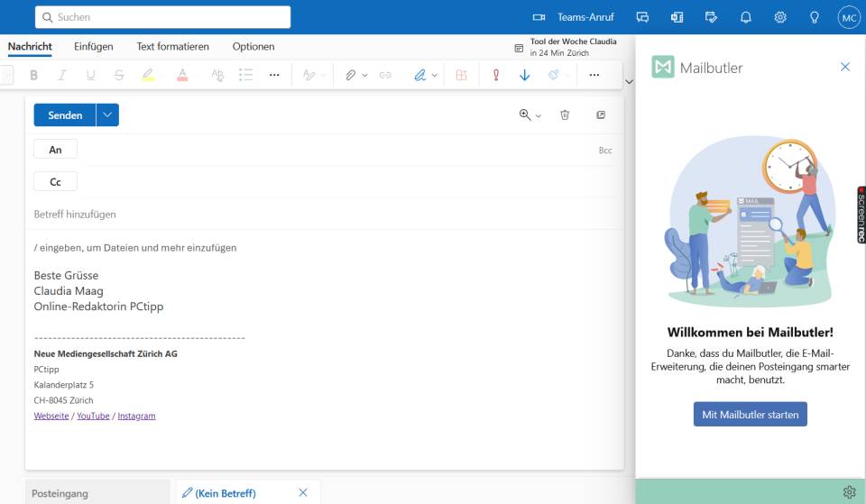
Task: Toggle italic formatting
Action: pyautogui.click(x=62, y=75)
